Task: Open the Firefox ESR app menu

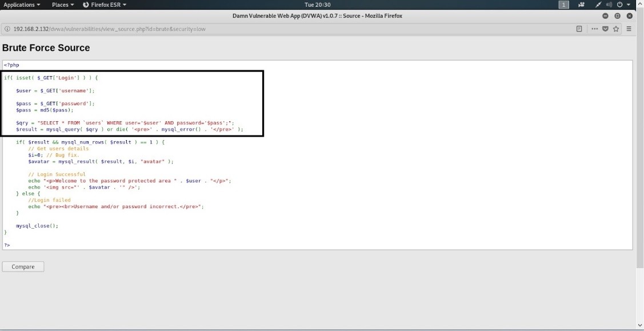Action: pyautogui.click(x=105, y=5)
